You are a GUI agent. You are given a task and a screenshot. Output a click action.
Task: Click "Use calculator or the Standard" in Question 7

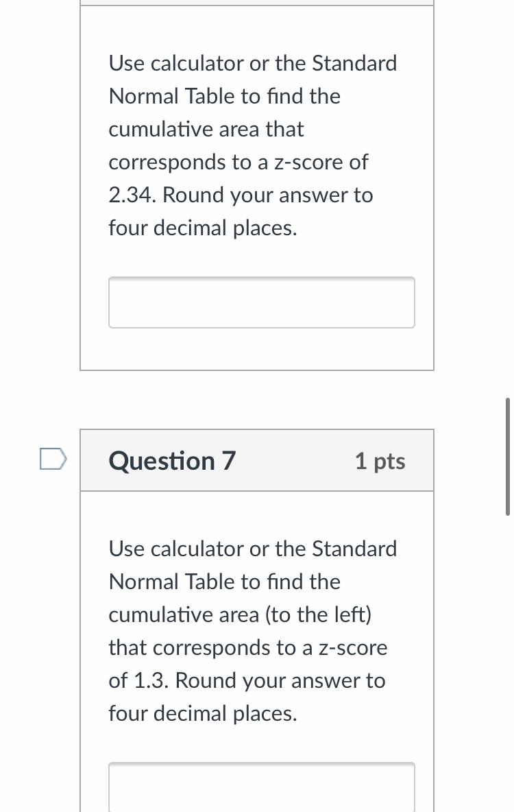(x=253, y=549)
